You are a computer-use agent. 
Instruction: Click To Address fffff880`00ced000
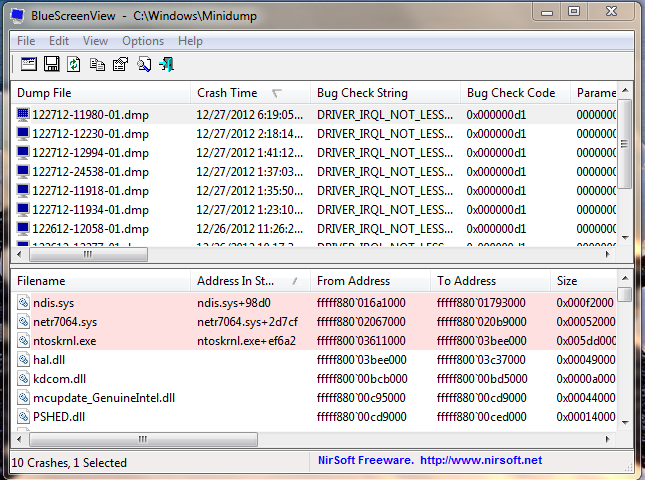coord(481,417)
